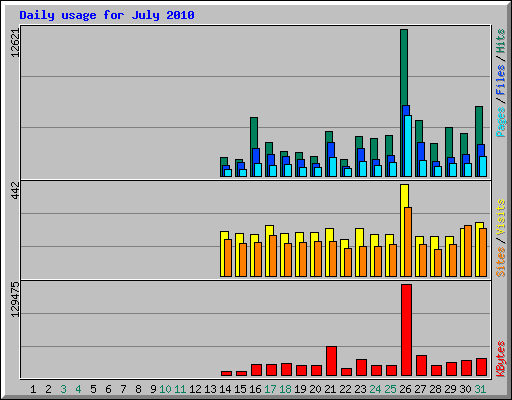Select green day label 10
Image resolution: width=512 pixels, height=400 pixels.
(x=165, y=389)
